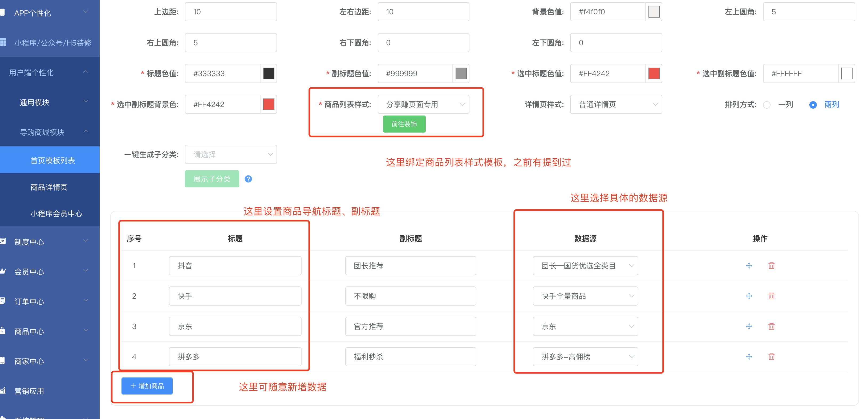Click the move icon for the 拼多多 row
868x419 pixels.
(749, 356)
